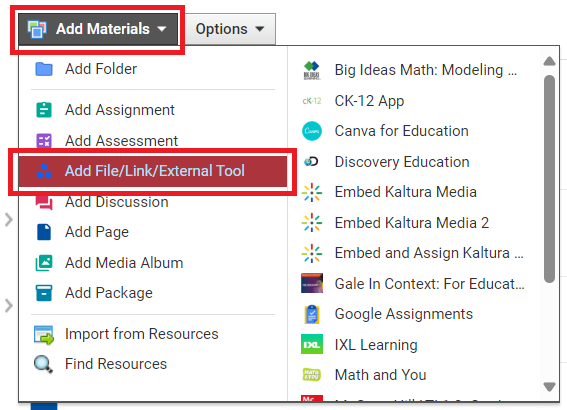Open the Options dropdown menu
The image size is (567, 410).
pyautogui.click(x=230, y=29)
